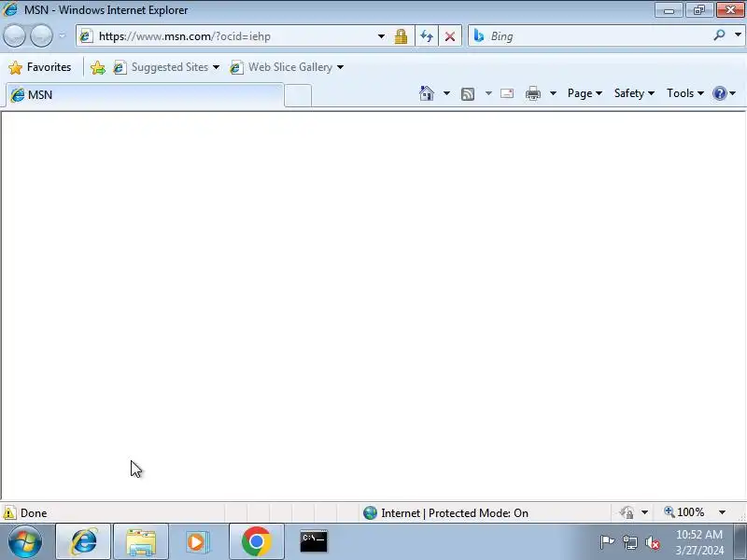Open a new blank tab

[x=298, y=95]
